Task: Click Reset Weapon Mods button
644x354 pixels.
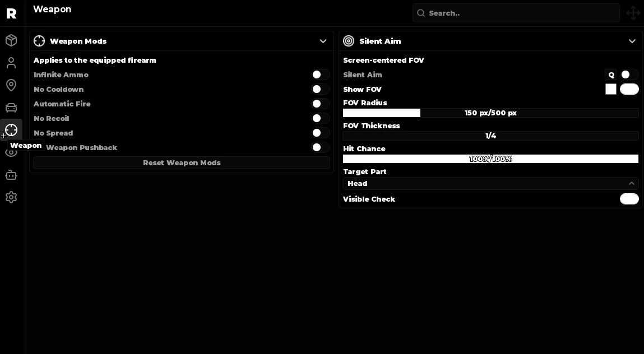Action: tap(182, 162)
